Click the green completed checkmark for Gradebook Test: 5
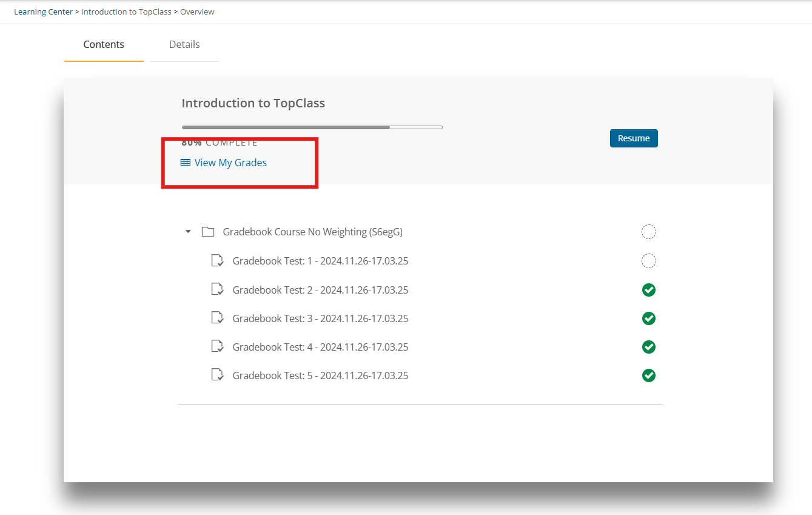812x515 pixels. tap(649, 375)
